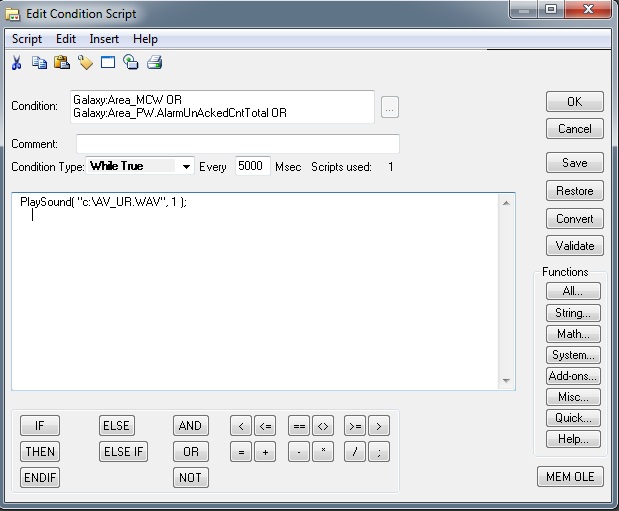The width and height of the screenshot is (619, 511).
Task: Click the window icon in toolbar
Action: coord(108,63)
